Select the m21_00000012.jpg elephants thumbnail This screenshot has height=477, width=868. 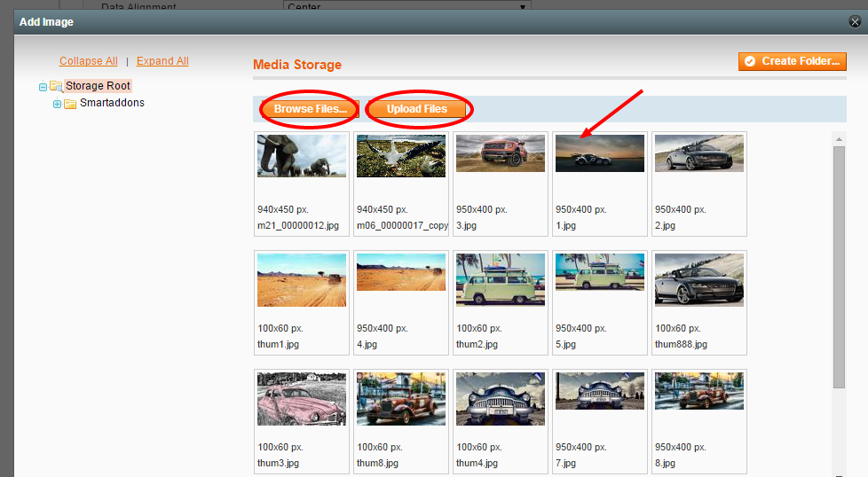coord(302,156)
